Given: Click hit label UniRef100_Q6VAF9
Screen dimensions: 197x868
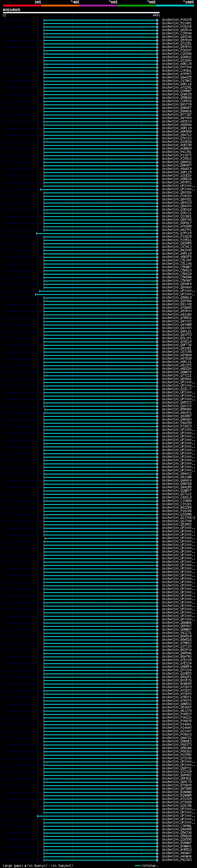Looking at the screenshot, I should pos(176,284).
